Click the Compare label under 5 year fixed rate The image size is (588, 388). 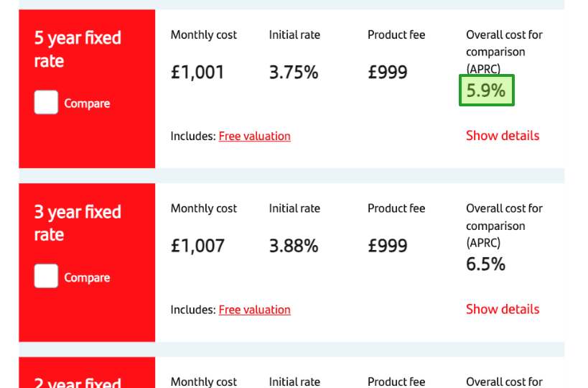pyautogui.click(x=87, y=103)
